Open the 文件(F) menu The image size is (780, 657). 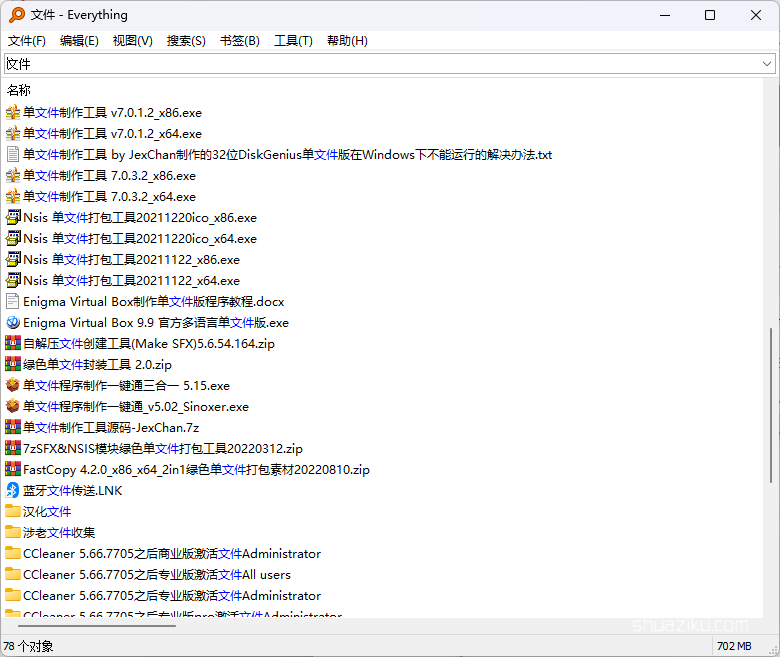pyautogui.click(x=27, y=41)
